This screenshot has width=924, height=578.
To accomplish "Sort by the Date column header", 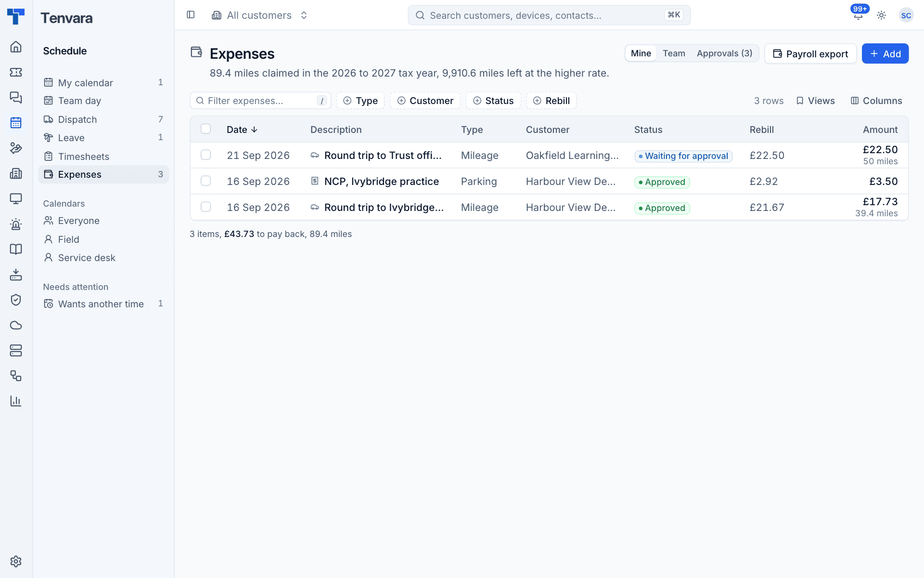I will 242,130.
